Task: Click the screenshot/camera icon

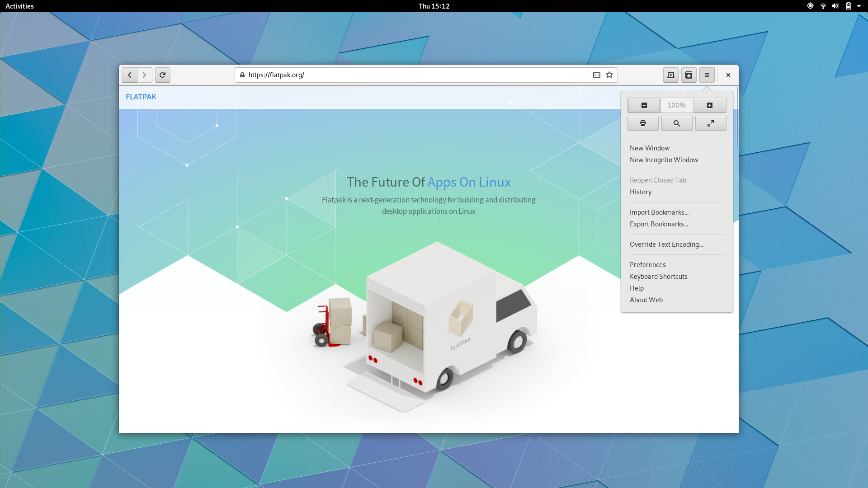Action: click(671, 75)
